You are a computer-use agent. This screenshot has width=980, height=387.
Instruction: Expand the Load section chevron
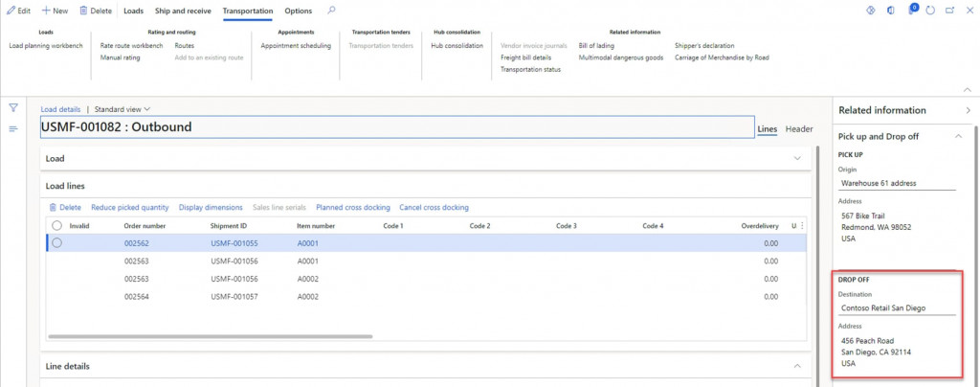(798, 158)
